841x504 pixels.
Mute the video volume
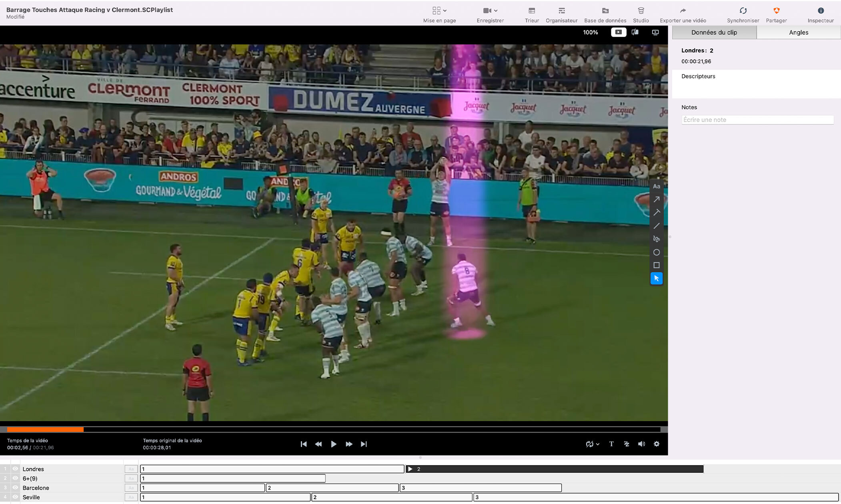tap(641, 444)
